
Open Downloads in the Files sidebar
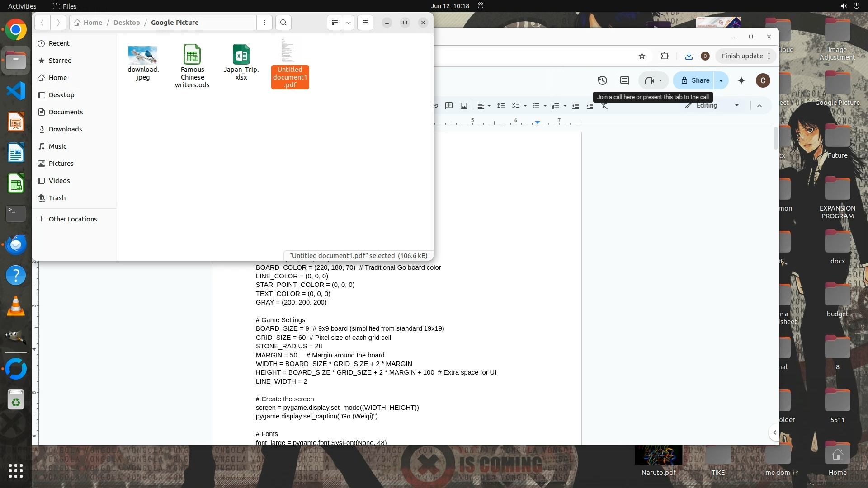click(x=65, y=129)
